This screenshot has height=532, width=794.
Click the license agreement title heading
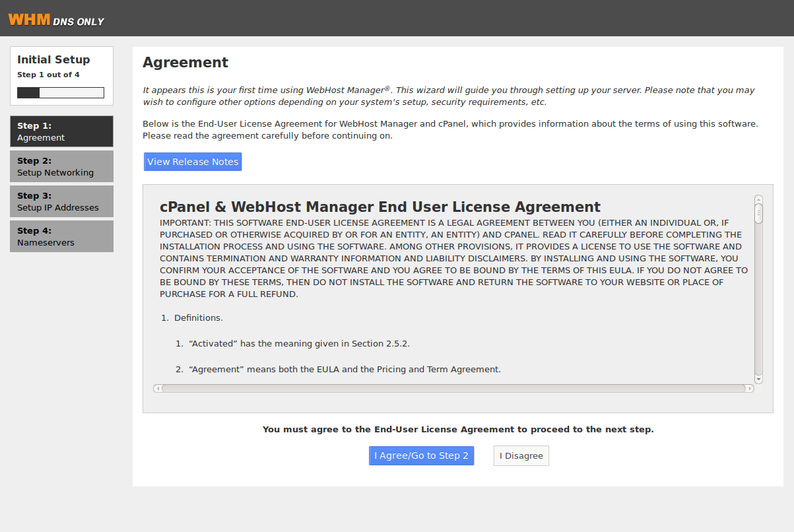click(380, 207)
